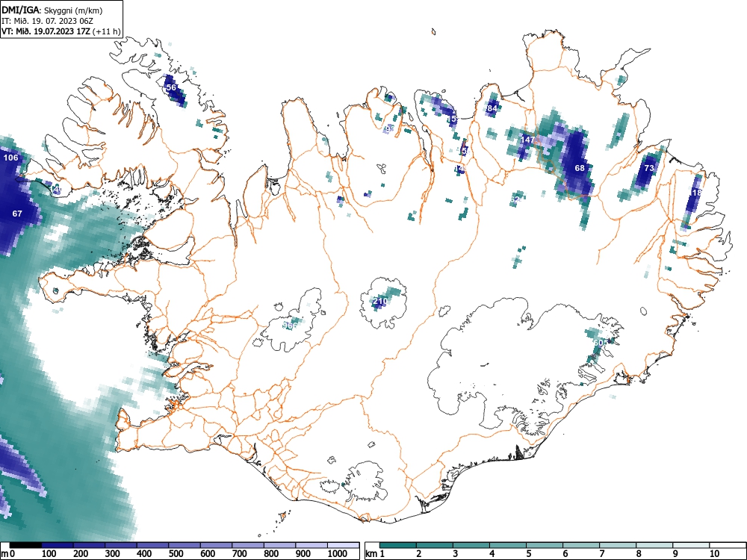Click the glacier value label "966"
The width and height of the screenshot is (747, 560).
pos(290,326)
